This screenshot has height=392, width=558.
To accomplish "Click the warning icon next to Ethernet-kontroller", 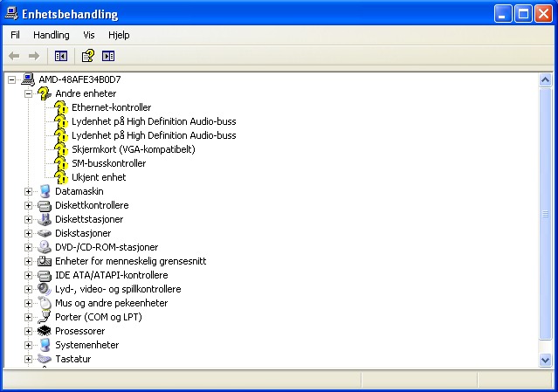I will tap(61, 107).
